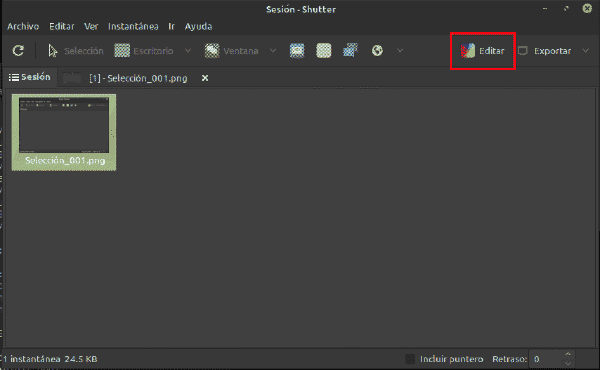Capture the full Escritorio
Viewport: 600px width, 370px height.
[x=144, y=51]
